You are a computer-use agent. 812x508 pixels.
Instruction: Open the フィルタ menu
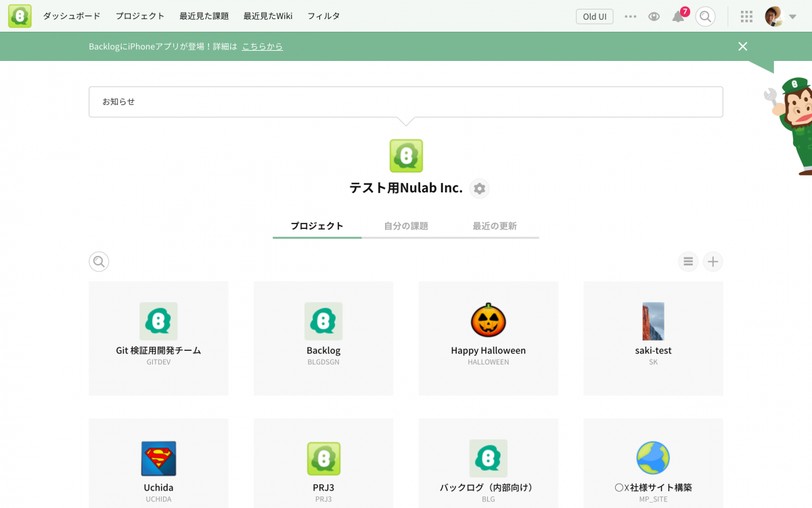(x=323, y=16)
